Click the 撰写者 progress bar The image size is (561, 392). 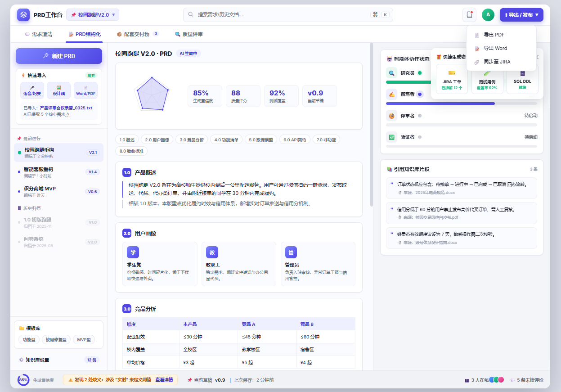click(x=462, y=104)
